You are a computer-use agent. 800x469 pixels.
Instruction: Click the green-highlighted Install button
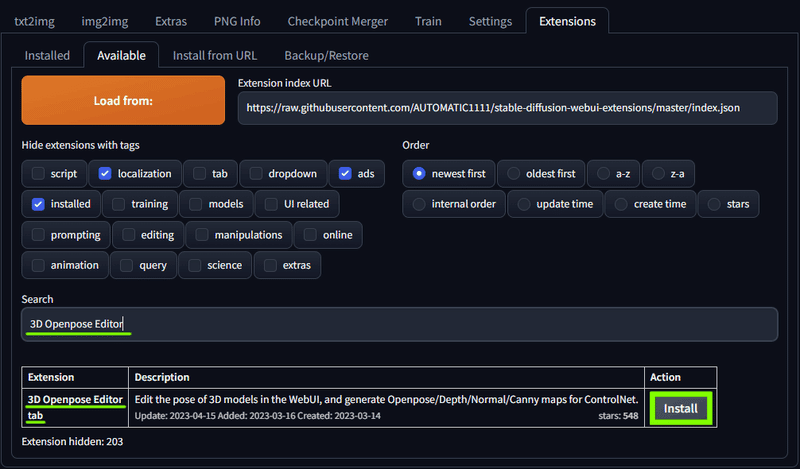coord(681,408)
